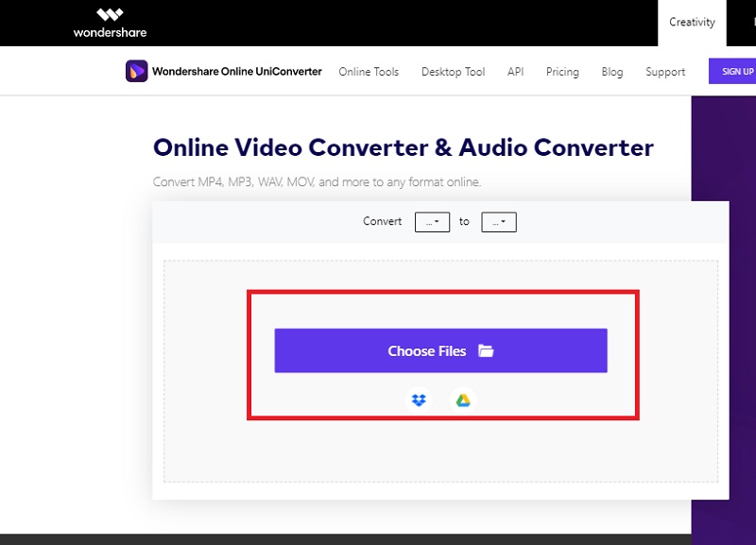Viewport: 756px width, 545px height.
Task: Open the source format dropdown after Convert
Action: click(433, 222)
